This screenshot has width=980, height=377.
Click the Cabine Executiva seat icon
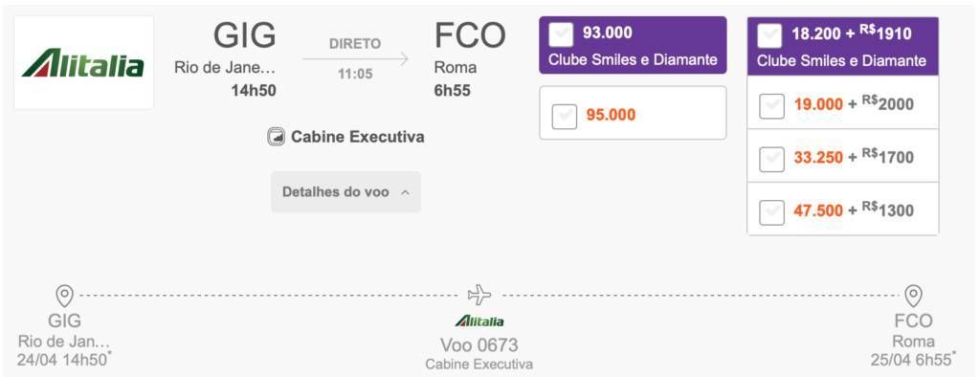(277, 136)
